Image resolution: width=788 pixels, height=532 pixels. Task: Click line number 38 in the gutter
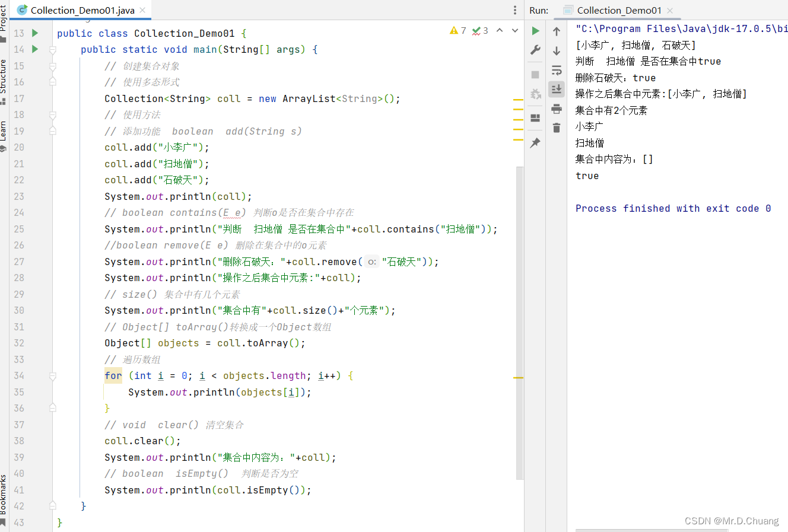point(19,441)
